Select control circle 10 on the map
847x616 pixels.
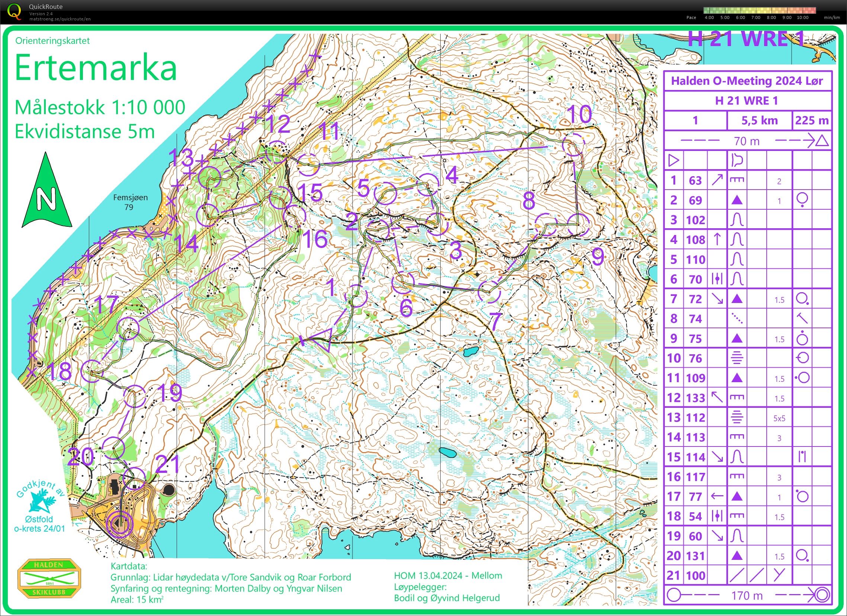(x=574, y=145)
